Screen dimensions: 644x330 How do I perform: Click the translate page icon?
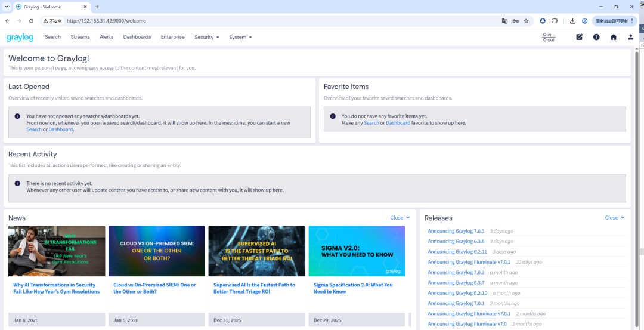pyautogui.click(x=504, y=21)
